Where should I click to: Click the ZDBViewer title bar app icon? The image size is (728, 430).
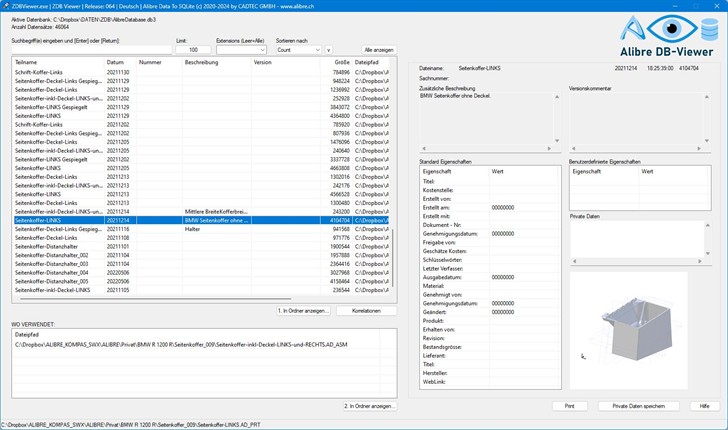click(5, 6)
